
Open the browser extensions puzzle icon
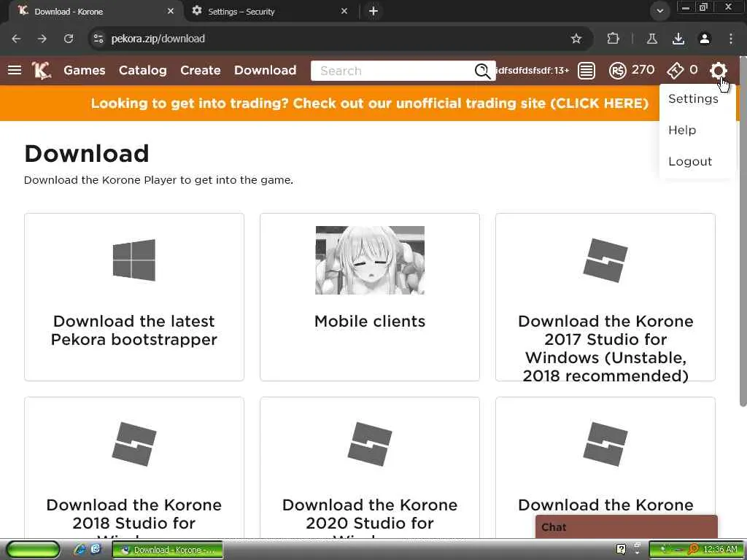(613, 39)
